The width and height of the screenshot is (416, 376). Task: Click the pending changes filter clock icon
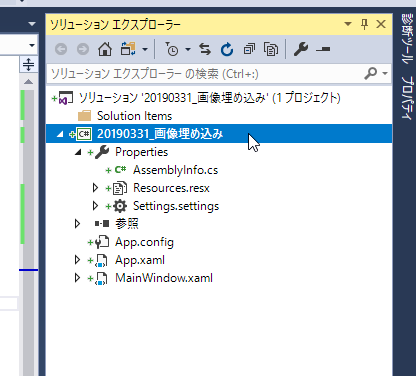(x=172, y=49)
